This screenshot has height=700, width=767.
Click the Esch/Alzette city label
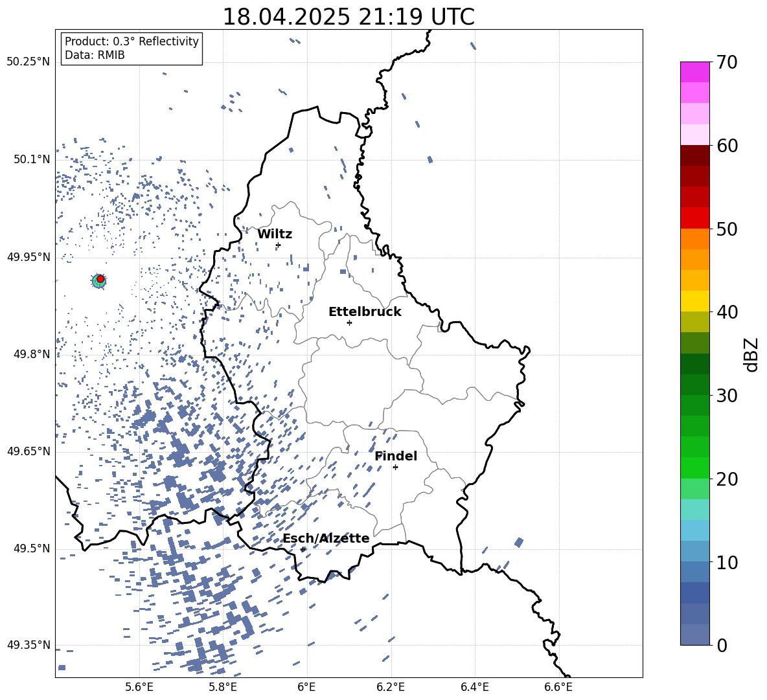coord(326,539)
